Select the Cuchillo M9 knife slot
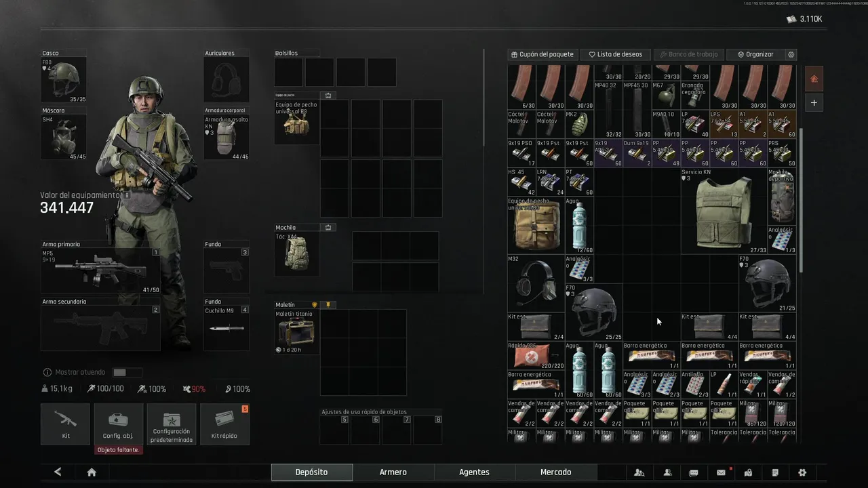The image size is (868, 488). [226, 328]
